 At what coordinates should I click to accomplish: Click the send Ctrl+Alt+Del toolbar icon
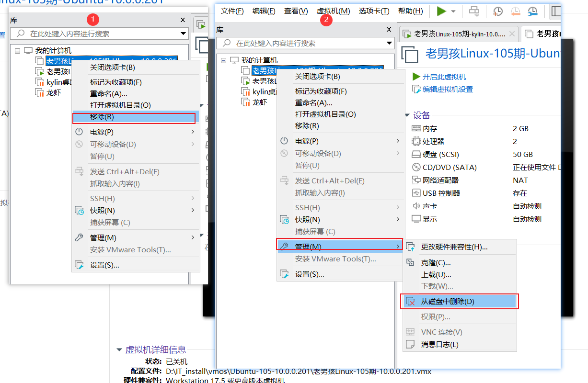pyautogui.click(x=474, y=11)
